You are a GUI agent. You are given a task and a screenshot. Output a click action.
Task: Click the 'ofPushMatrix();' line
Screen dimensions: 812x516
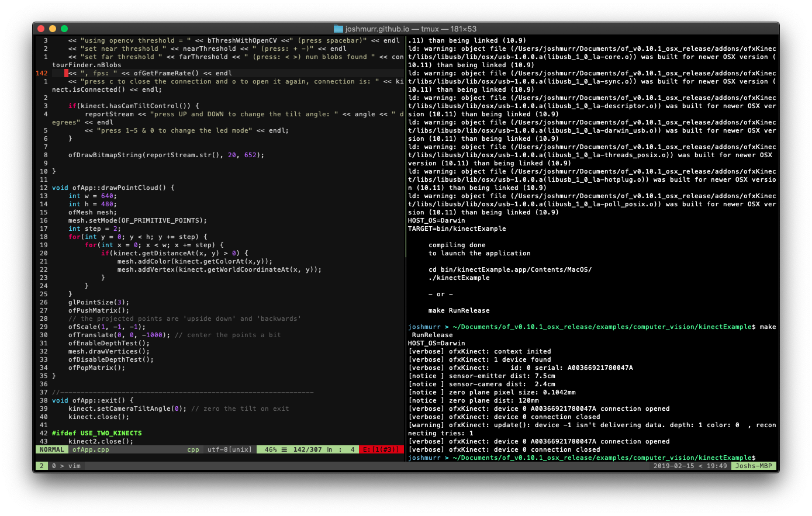point(99,310)
